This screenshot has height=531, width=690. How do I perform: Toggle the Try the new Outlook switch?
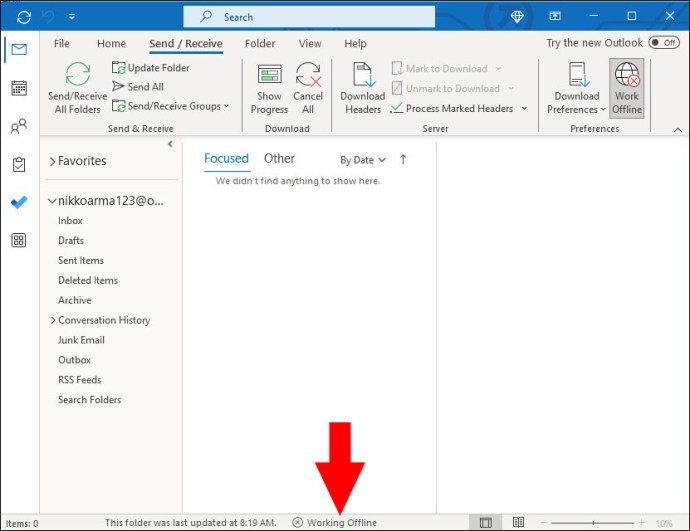coord(664,43)
